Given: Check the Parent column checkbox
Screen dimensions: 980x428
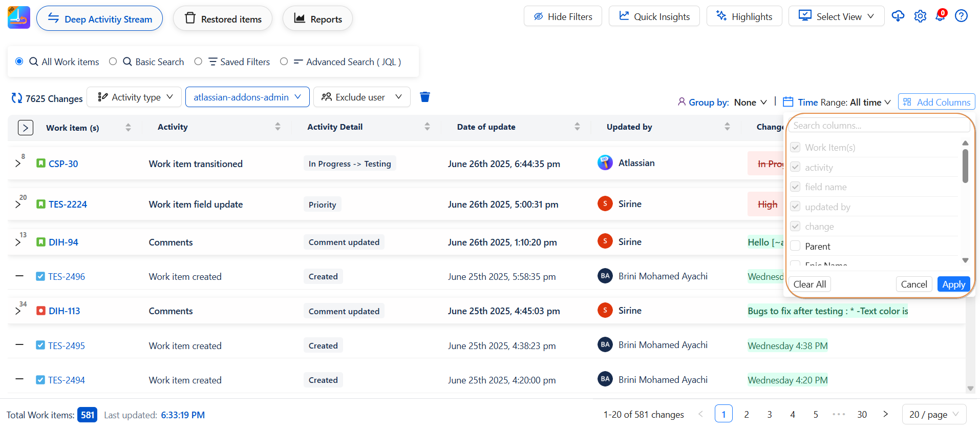Looking at the screenshot, I should click(795, 246).
